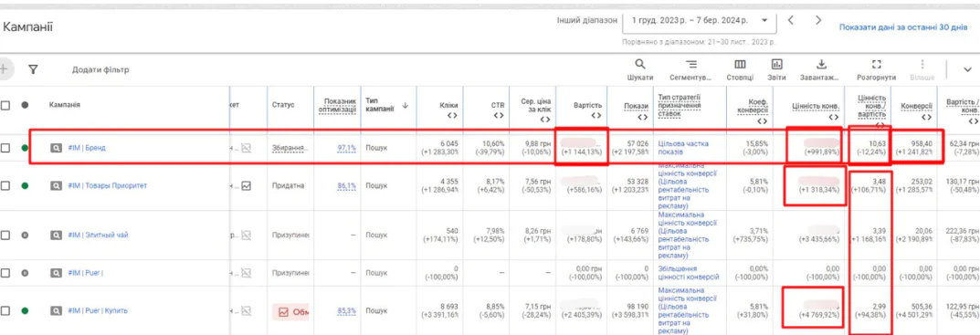980x335 pixels.
Task: Click Додати фільтр
Action: [x=100, y=69]
